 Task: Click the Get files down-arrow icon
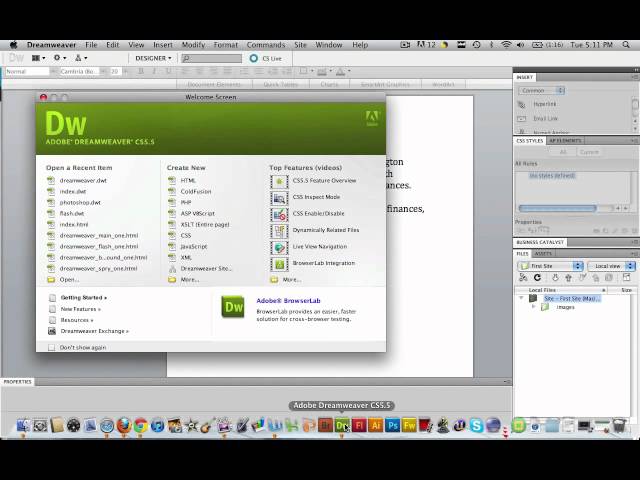click(x=555, y=278)
